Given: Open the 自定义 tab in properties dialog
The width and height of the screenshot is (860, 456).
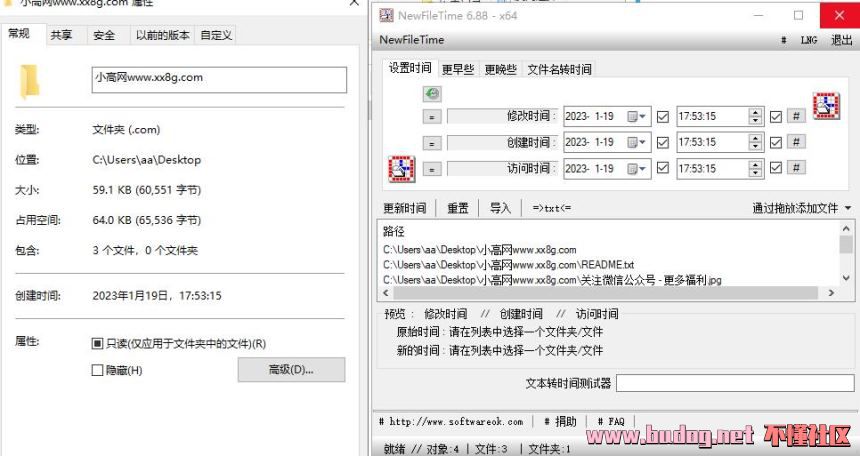Looking at the screenshot, I should pos(216,35).
